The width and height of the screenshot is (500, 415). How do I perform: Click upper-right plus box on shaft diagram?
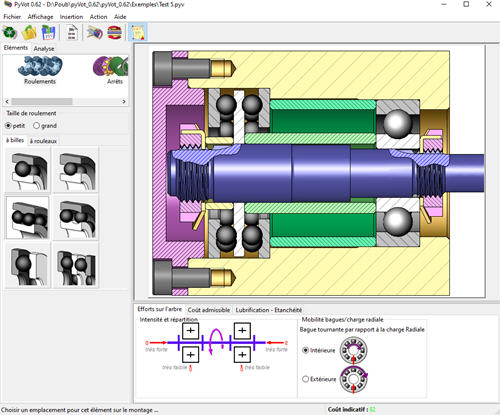(x=242, y=330)
